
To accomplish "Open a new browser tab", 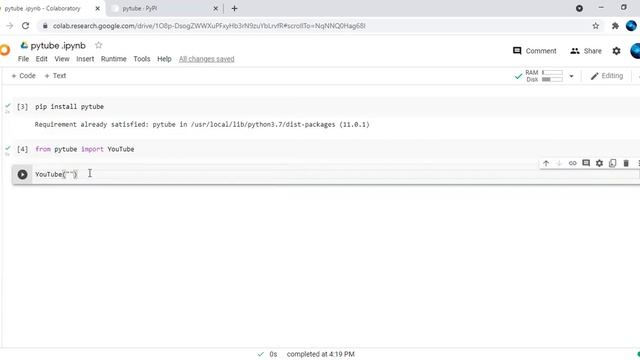I will [234, 8].
